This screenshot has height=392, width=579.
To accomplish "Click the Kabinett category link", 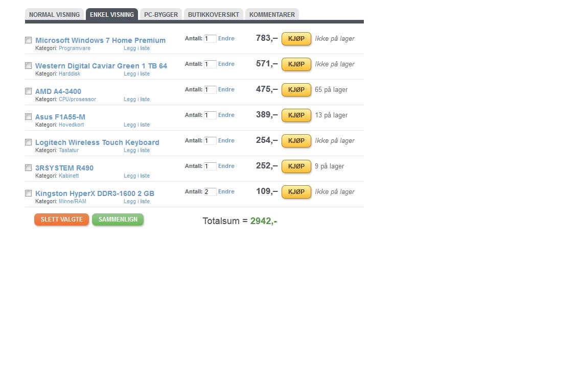I will point(68,176).
